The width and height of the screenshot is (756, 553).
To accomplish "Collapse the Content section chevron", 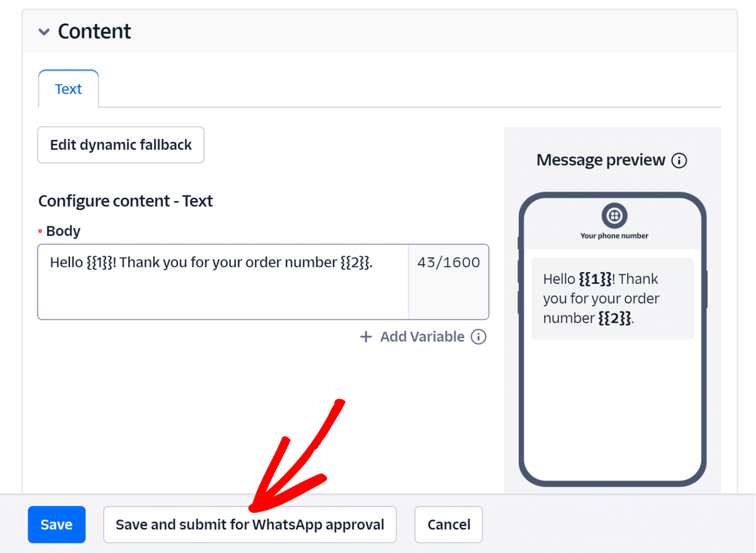I will 44,31.
